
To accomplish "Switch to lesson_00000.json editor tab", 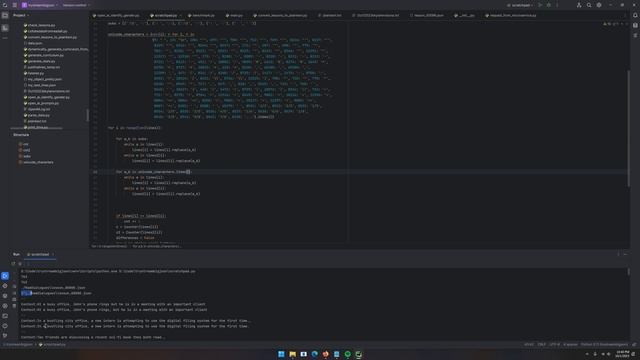I will (428, 15).
